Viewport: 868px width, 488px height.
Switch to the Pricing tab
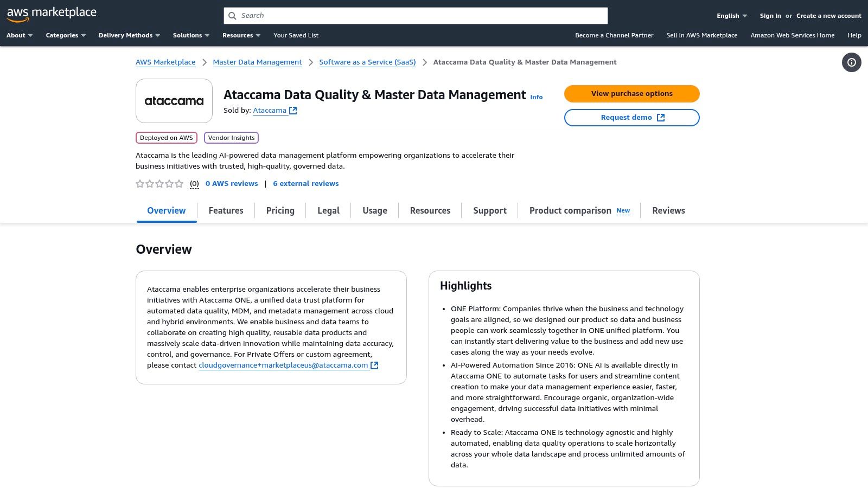click(x=280, y=211)
